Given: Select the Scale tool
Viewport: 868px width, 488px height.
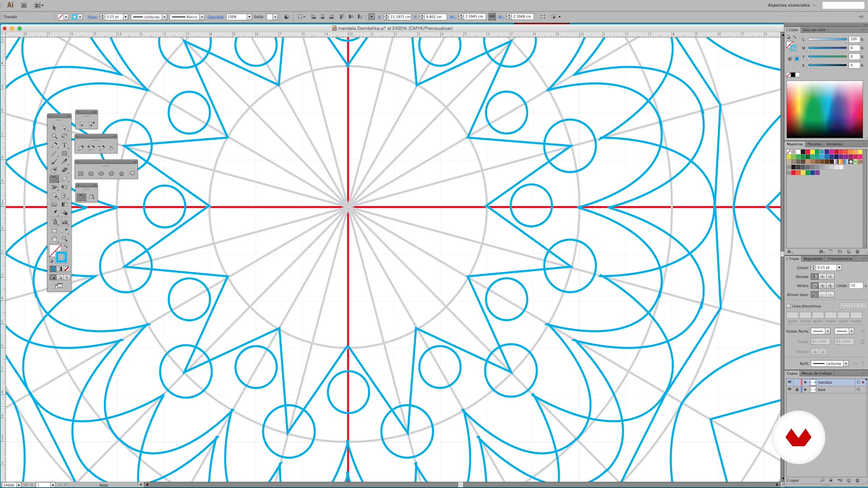Looking at the screenshot, I should pos(65,179).
